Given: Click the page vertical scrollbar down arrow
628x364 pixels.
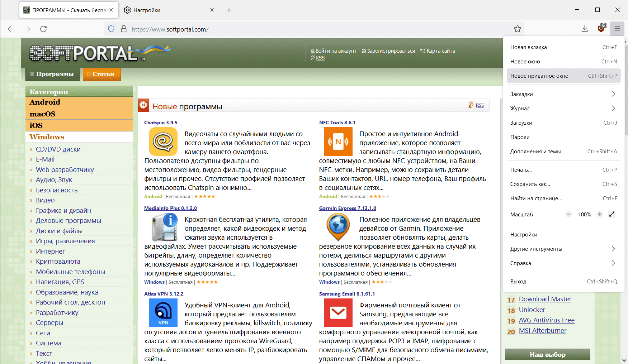Looking at the screenshot, I should (624, 360).
